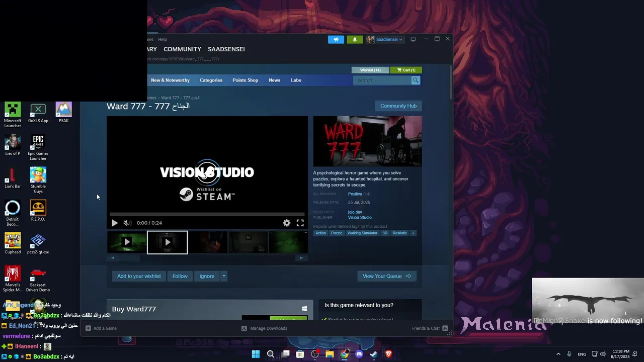Screen dimensions: 644x362
Task: Open Lies of P desktop icon
Action: [13, 145]
